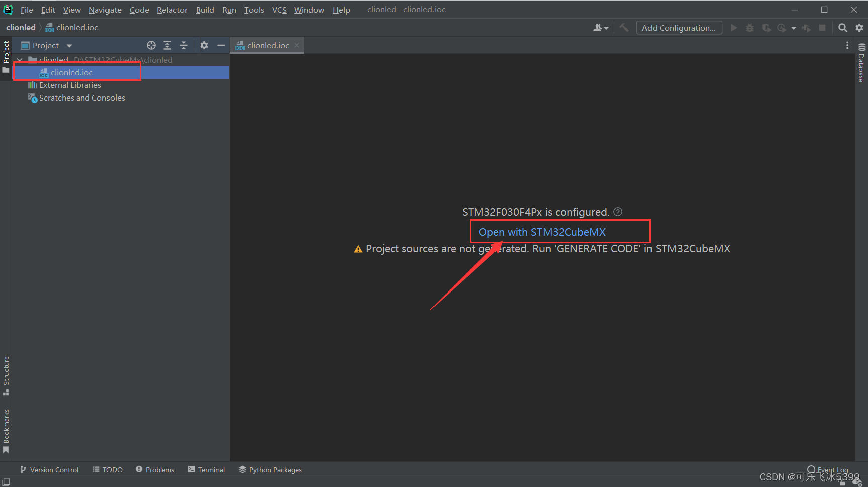Open the Code menu

(x=139, y=10)
